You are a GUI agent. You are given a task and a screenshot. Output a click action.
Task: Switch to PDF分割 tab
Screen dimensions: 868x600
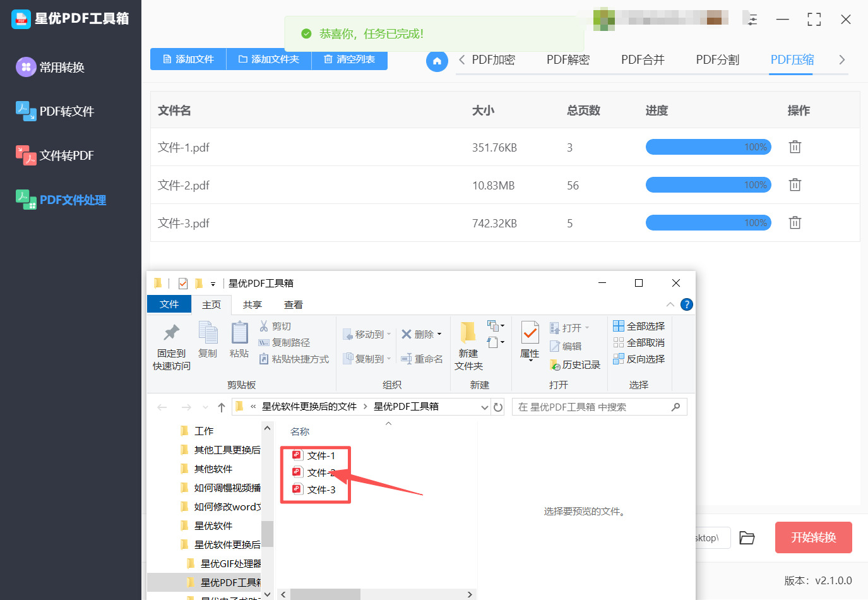pyautogui.click(x=718, y=60)
